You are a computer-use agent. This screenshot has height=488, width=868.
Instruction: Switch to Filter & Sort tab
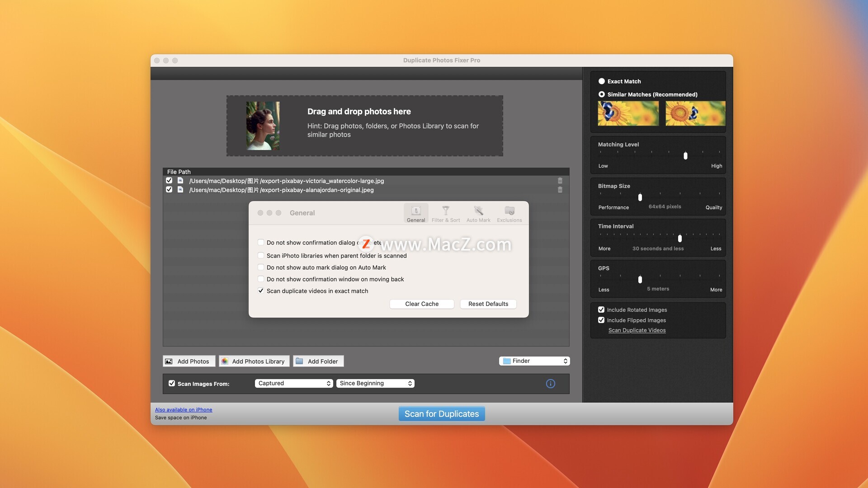[446, 213]
